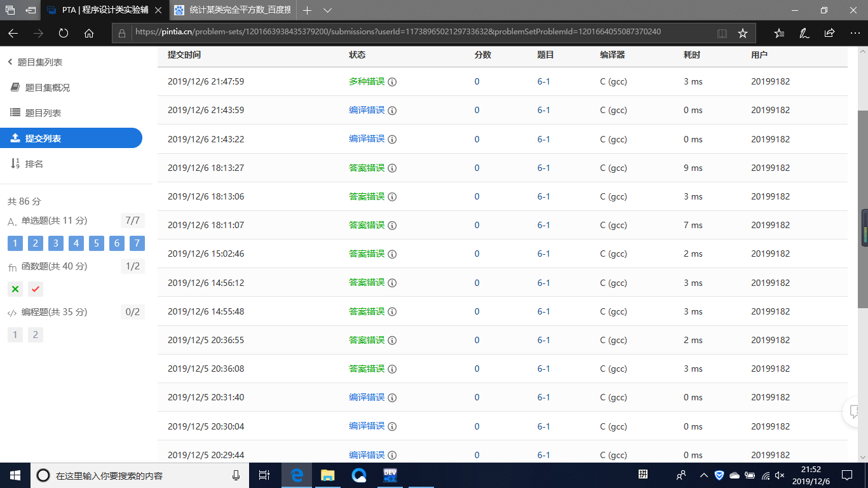Click info icon on the 14:55:48 submission
Viewport: 868px width, 488px height.
[392, 312]
